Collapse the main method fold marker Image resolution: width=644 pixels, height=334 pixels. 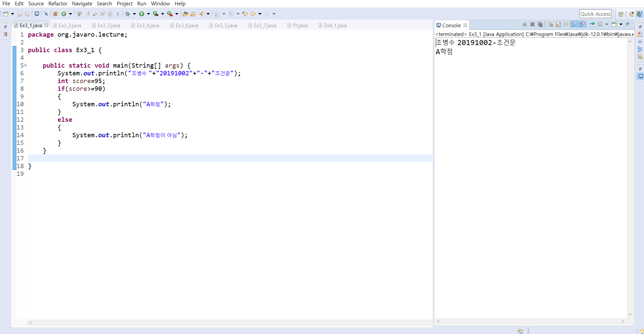coord(26,65)
